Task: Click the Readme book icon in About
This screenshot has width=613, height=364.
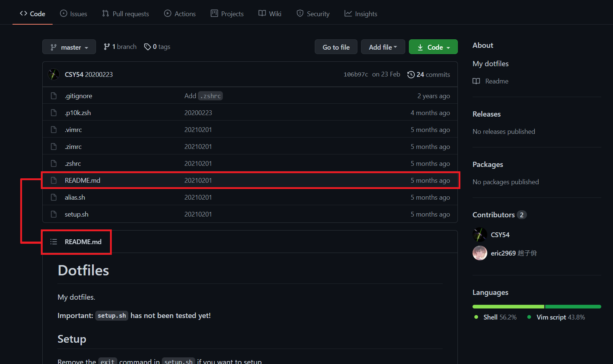Action: click(476, 81)
